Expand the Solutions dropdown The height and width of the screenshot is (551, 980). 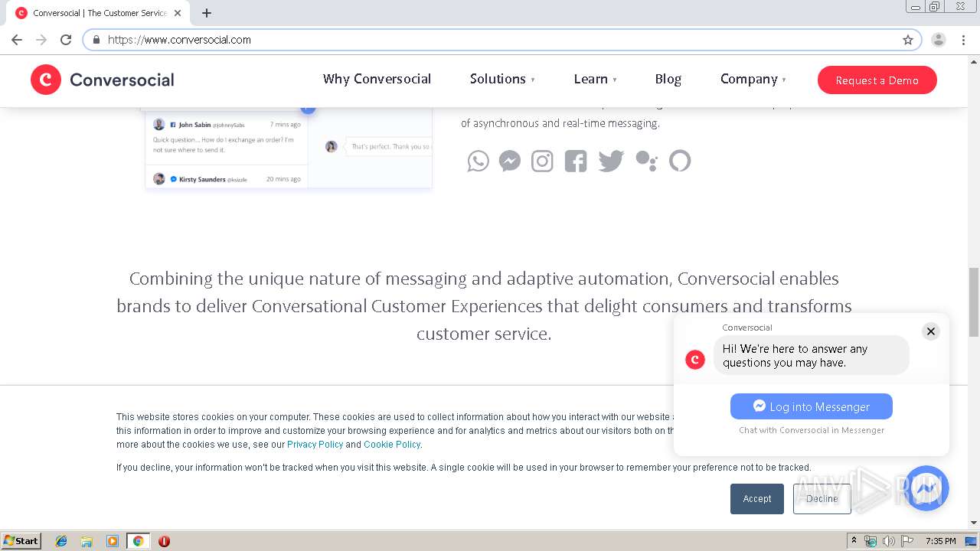tap(502, 79)
